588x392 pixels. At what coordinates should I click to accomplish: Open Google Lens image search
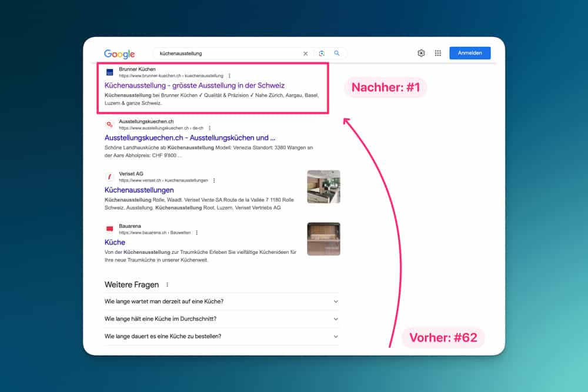coord(322,53)
